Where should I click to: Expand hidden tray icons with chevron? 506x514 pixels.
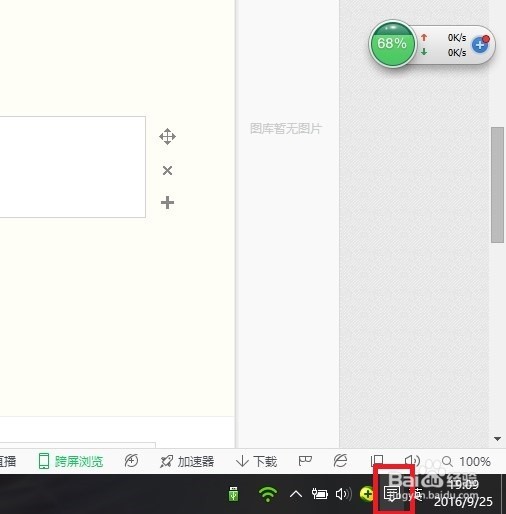coord(296,494)
